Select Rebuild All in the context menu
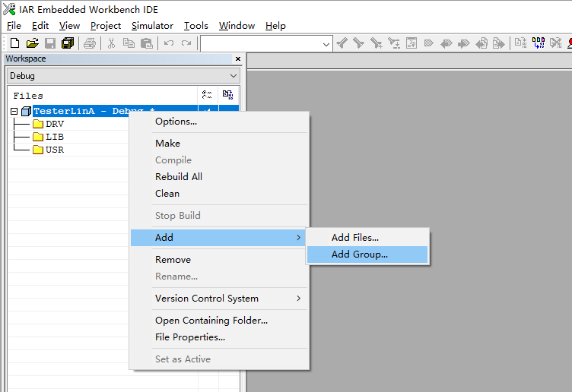Image resolution: width=572 pixels, height=392 pixels. [219, 177]
